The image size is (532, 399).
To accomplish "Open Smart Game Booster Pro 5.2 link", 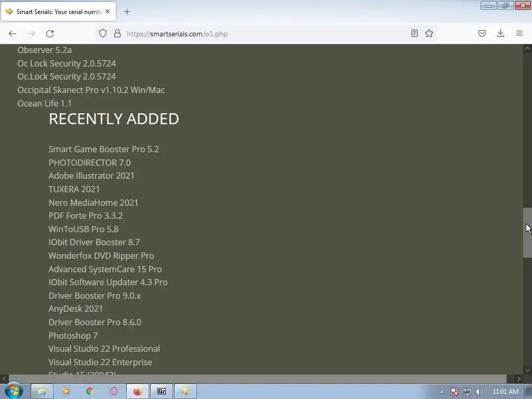I will pos(103,149).
